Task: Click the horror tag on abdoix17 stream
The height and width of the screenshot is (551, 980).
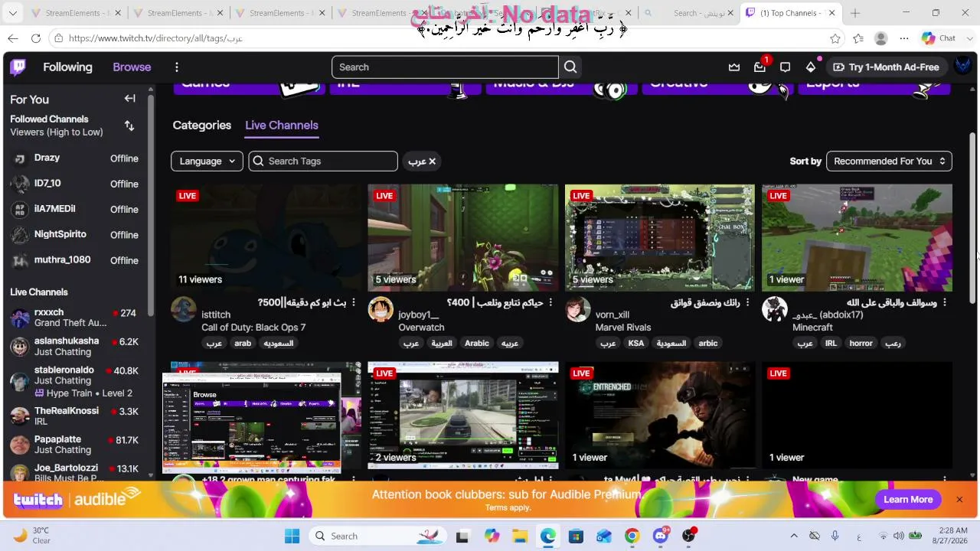Action: (861, 344)
